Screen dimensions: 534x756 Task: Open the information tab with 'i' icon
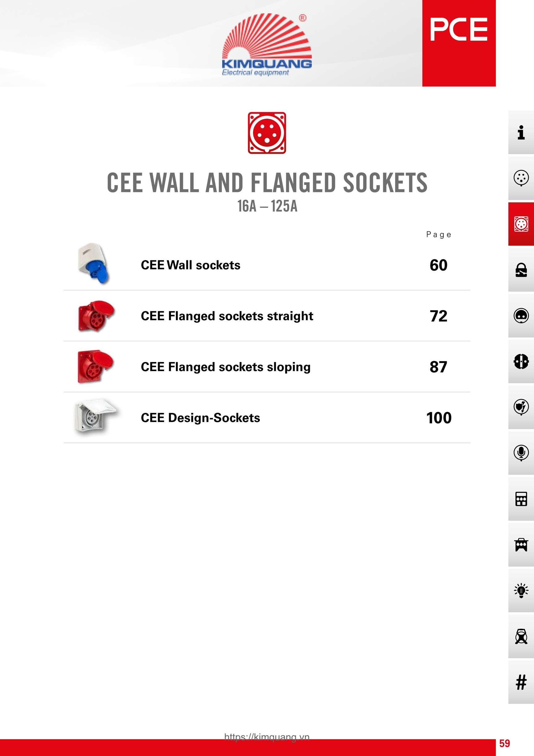(521, 132)
